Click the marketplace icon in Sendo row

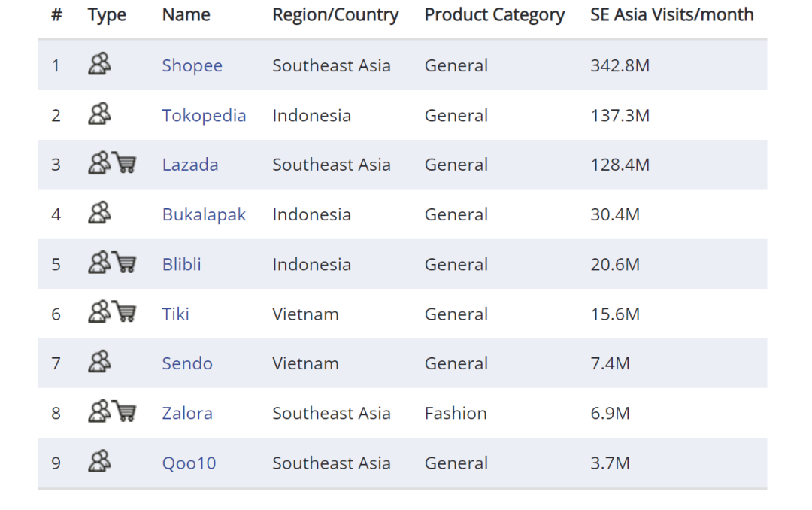pyautogui.click(x=99, y=363)
